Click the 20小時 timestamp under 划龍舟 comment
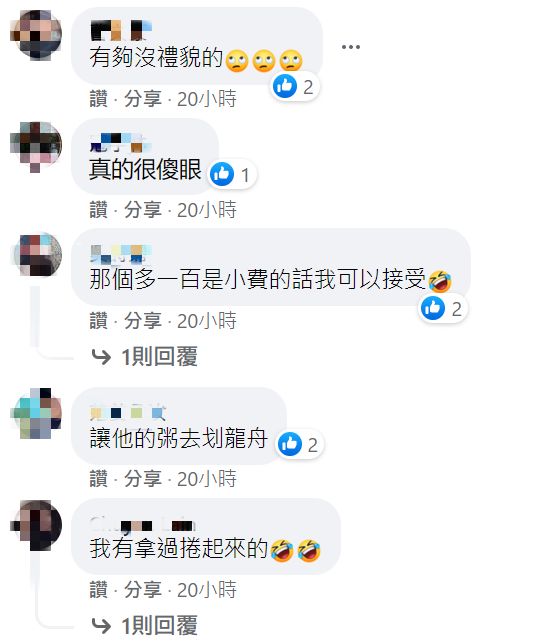 tap(207, 479)
